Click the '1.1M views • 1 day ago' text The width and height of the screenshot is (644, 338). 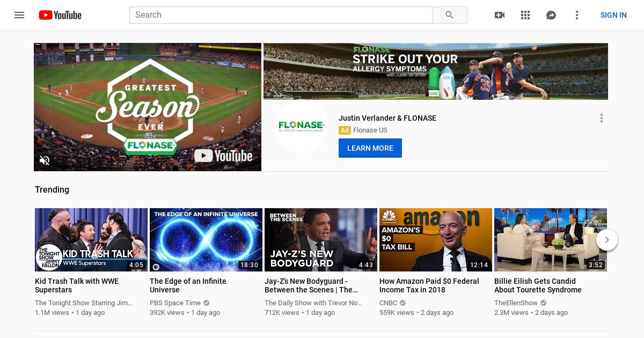pyautogui.click(x=70, y=313)
